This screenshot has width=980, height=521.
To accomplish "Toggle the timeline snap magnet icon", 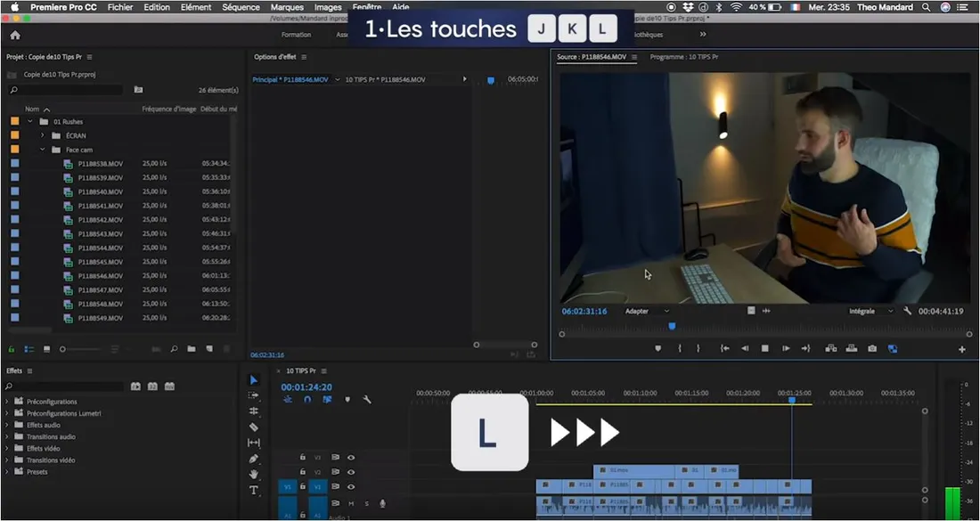I will [x=307, y=400].
